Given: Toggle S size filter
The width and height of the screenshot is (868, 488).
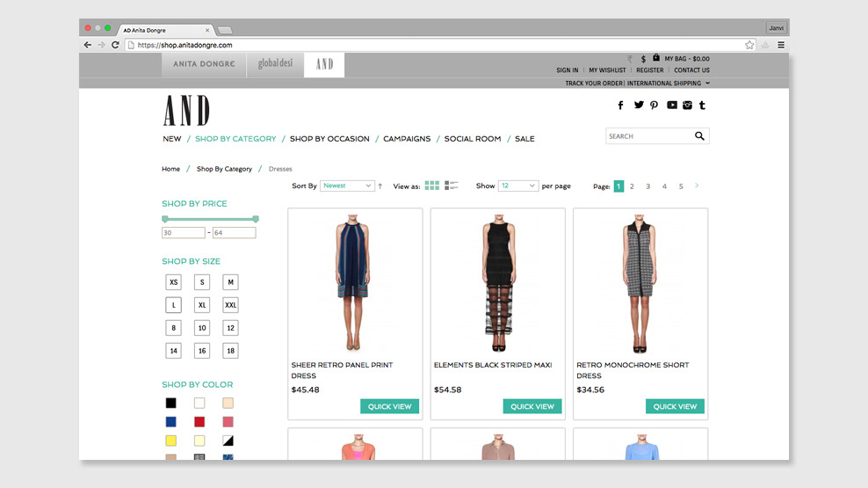Looking at the screenshot, I should point(202,282).
